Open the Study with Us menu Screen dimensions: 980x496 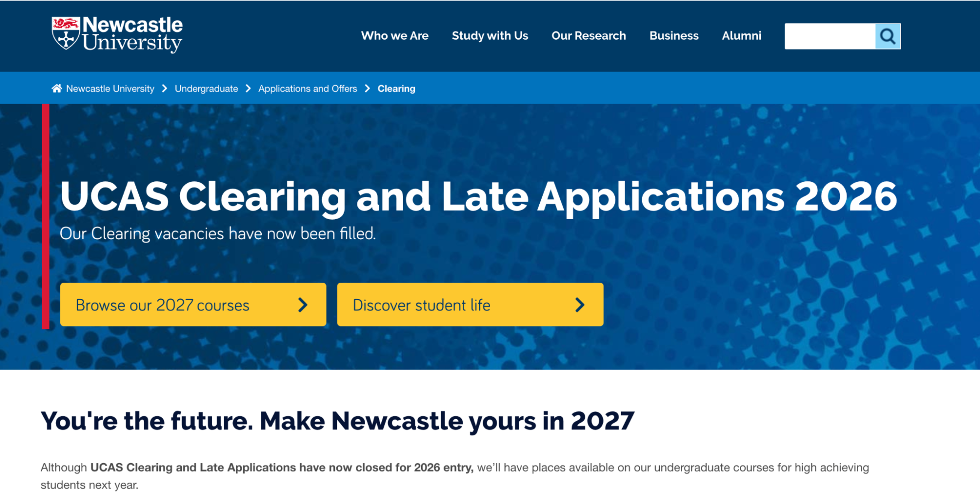click(490, 36)
